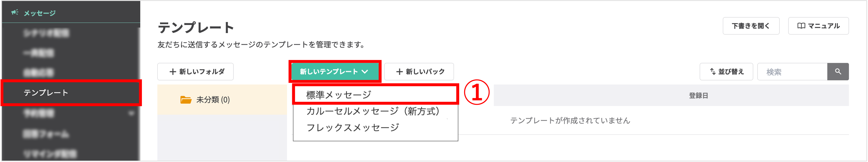
Task: Click the plus icon on 新しいパック
Action: [399, 72]
